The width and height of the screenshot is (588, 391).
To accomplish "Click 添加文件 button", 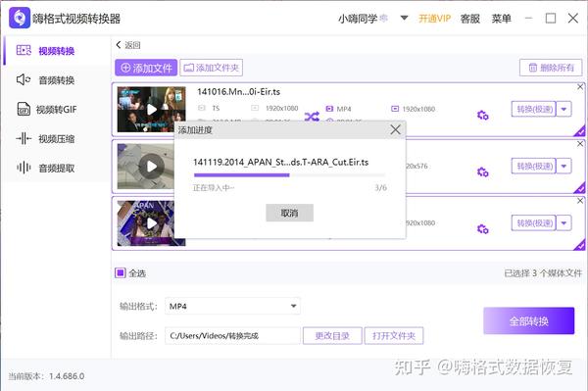I will click(x=146, y=68).
